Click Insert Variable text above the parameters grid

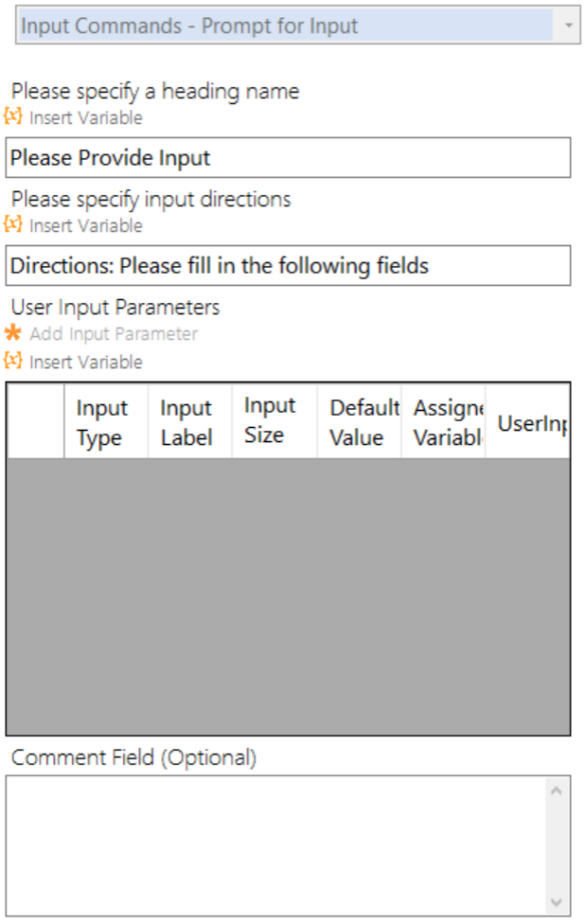[x=86, y=363]
